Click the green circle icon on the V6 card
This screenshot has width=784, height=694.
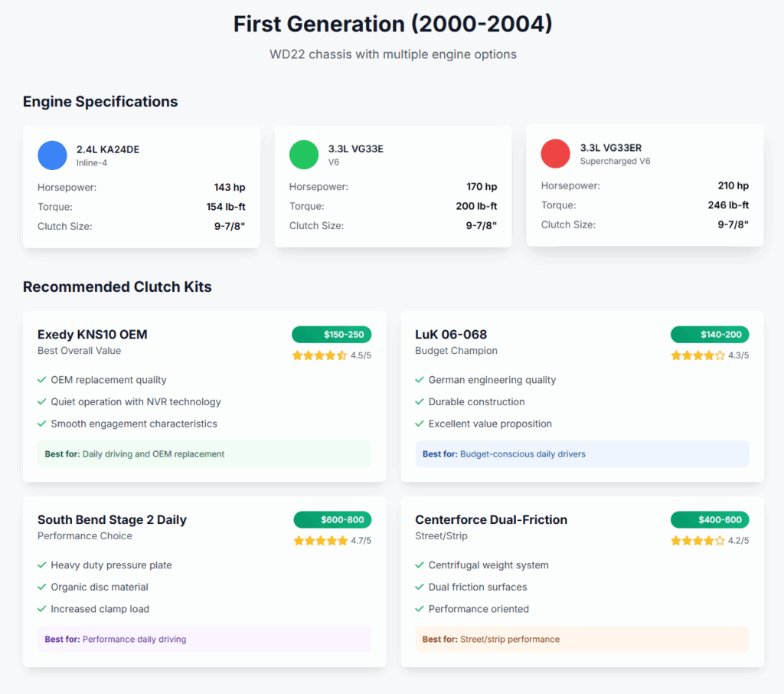click(303, 155)
